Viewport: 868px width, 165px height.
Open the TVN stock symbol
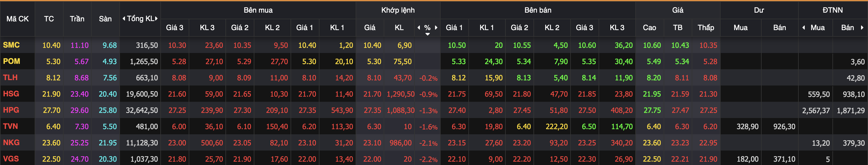(x=10, y=126)
